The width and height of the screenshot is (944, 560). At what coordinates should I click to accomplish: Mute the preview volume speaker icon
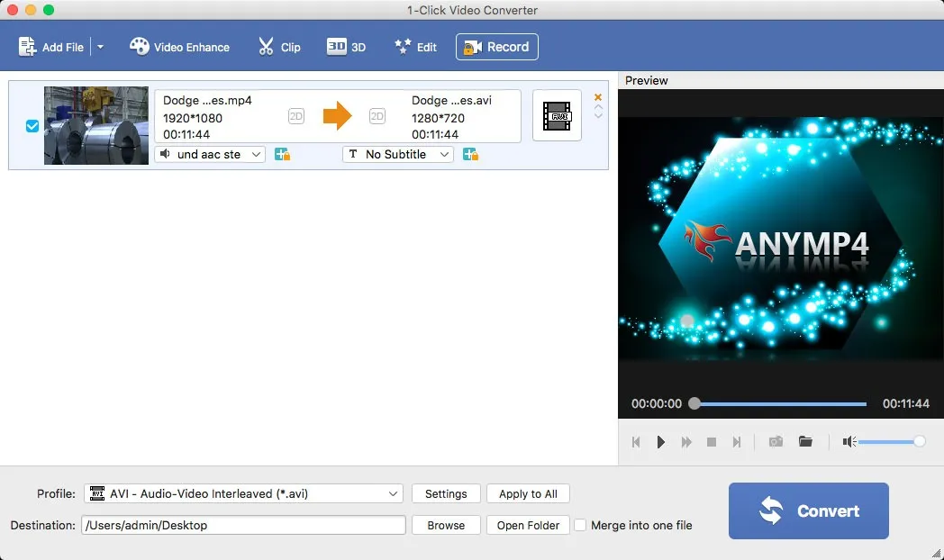coord(848,441)
